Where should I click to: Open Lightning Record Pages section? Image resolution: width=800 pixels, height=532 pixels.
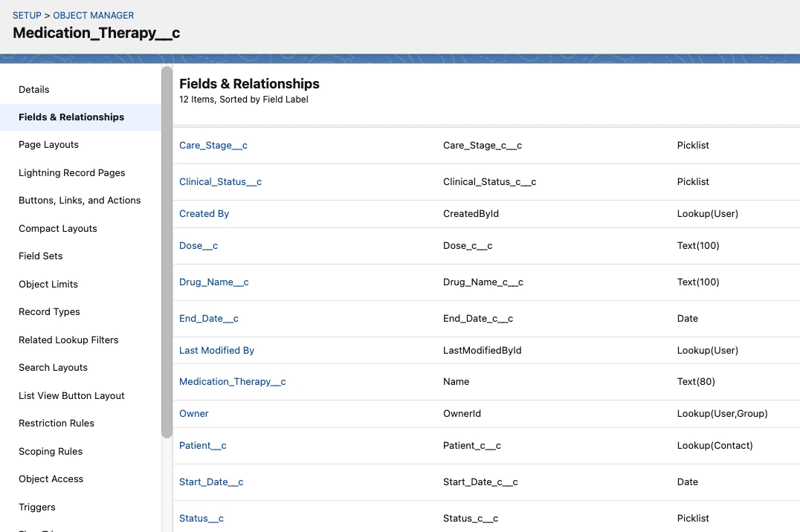point(71,172)
